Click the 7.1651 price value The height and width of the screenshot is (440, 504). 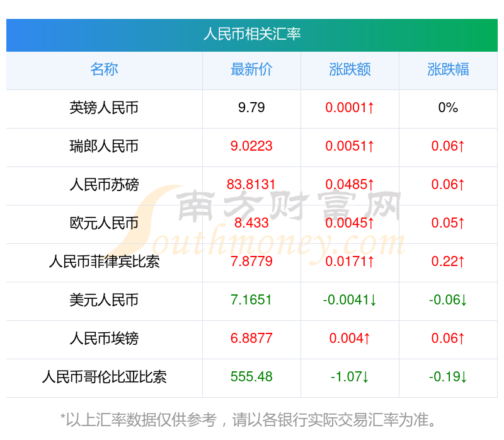click(x=251, y=300)
